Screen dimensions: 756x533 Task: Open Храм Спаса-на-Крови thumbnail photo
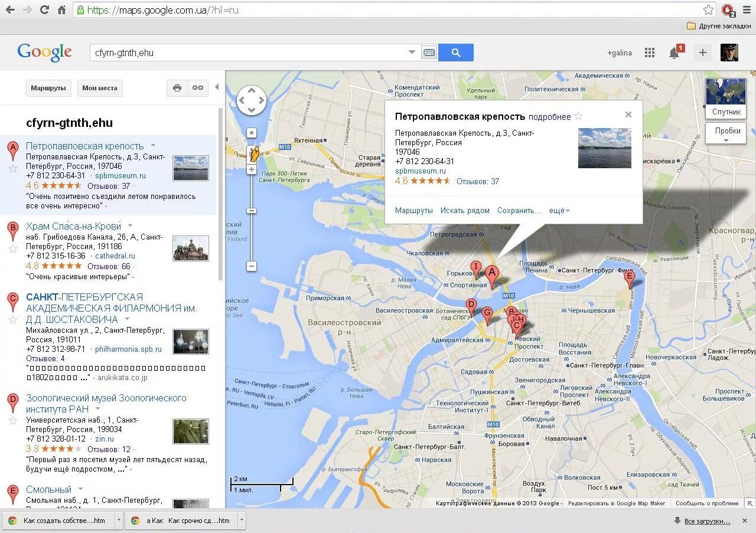coord(191,248)
